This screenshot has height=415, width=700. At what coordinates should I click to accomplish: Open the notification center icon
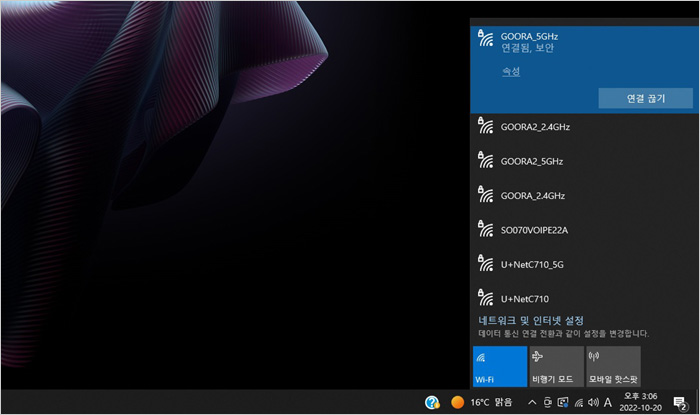[x=680, y=403]
